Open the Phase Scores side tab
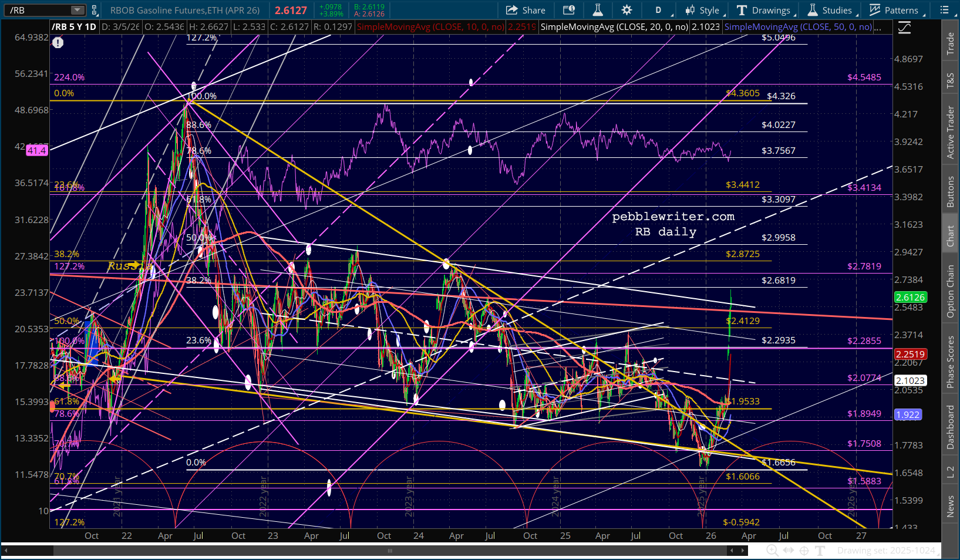The width and height of the screenshot is (960, 560). tap(951, 362)
